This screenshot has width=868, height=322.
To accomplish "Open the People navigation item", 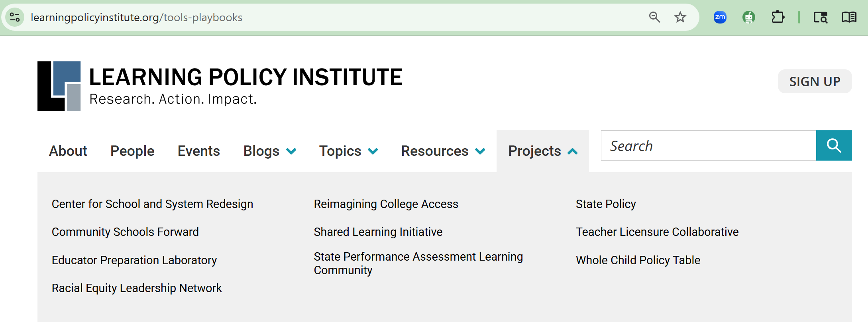I will 132,151.
